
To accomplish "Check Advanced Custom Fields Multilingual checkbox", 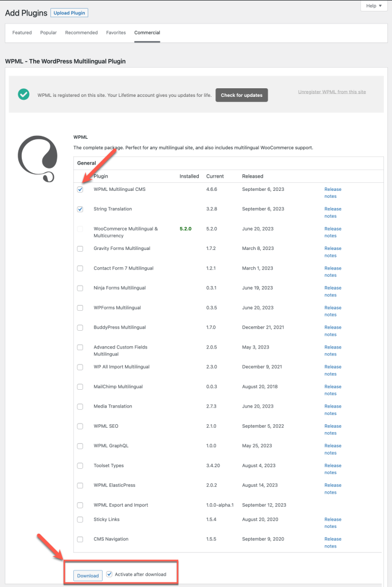I will tap(80, 347).
